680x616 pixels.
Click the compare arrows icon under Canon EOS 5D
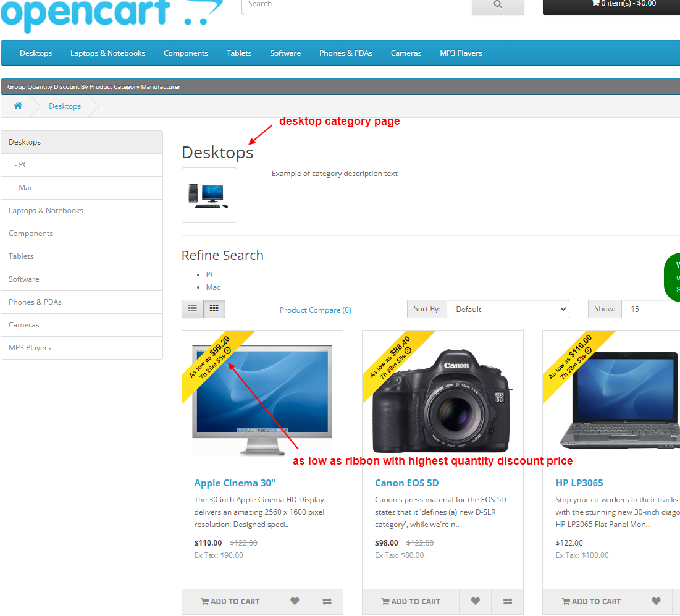point(507,601)
